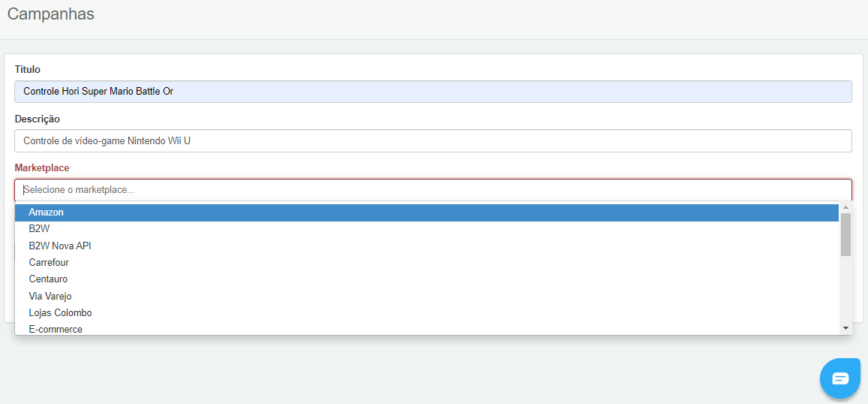Image resolution: width=868 pixels, height=404 pixels.
Task: Select Carrefour in the dropdown list
Action: click(49, 263)
